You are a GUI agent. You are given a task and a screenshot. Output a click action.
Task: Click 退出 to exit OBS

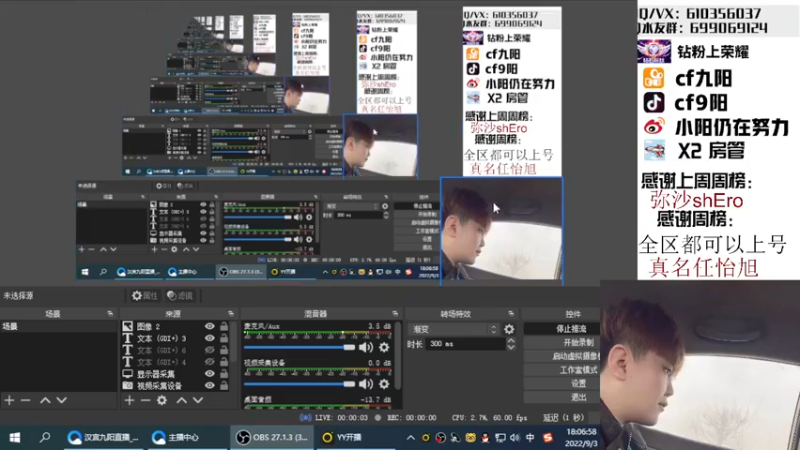click(562, 397)
